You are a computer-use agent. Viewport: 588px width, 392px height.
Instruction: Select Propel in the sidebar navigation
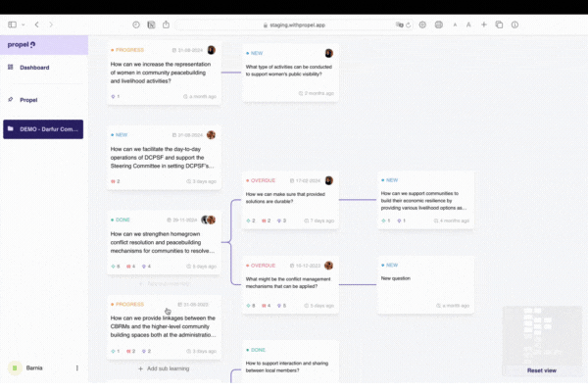(27, 100)
